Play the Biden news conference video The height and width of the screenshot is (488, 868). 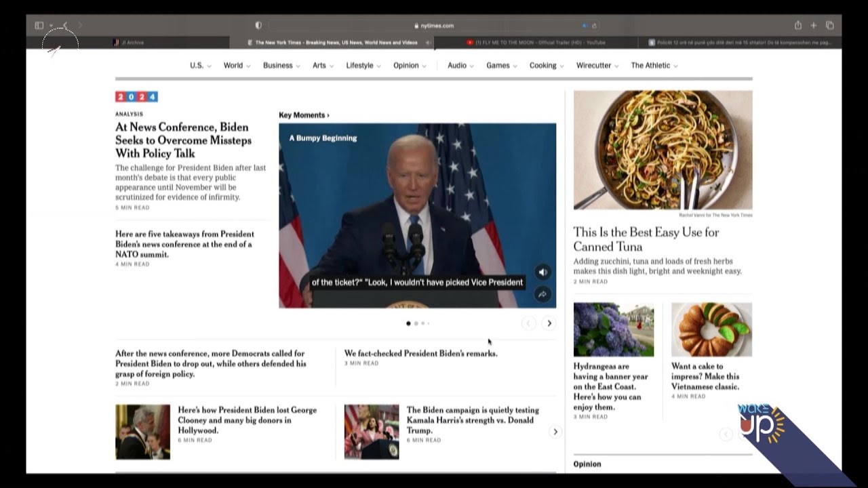417,216
